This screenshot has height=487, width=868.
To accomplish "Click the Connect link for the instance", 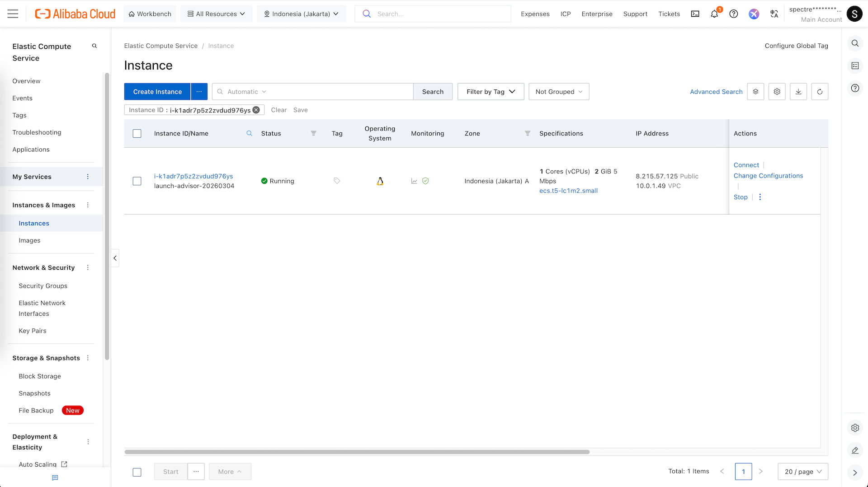I will 746,165.
